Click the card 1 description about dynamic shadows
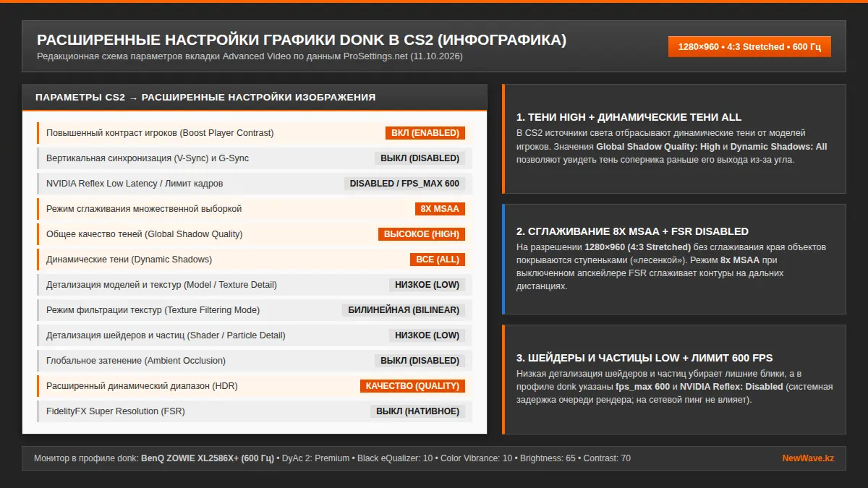Screen dimensions: 868x488 pos(672,147)
